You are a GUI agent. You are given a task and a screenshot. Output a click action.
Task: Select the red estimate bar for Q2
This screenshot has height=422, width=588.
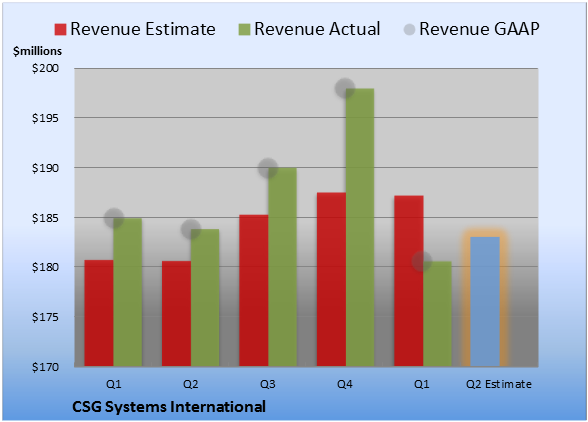click(176, 314)
